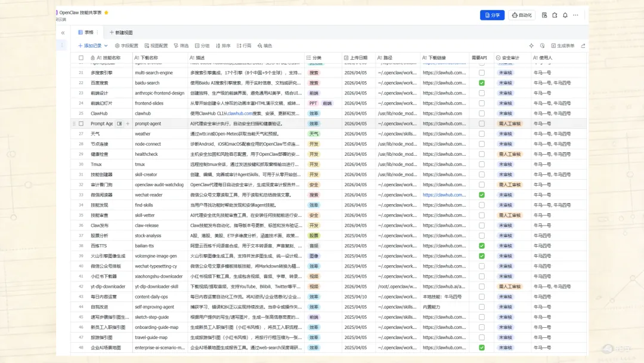Click the 开发 color tag in tmux row
Viewport: 644px width, 363px height.
pos(314,164)
